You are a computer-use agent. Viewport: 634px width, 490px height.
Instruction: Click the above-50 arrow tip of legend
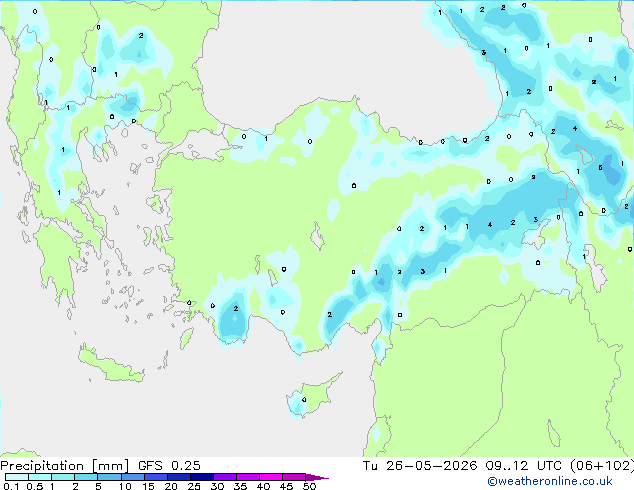tap(317, 477)
